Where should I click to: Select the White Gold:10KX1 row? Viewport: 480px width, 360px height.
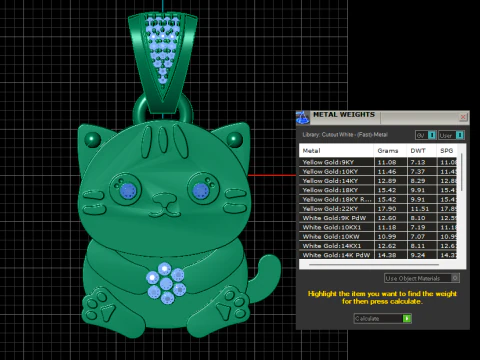click(378, 227)
